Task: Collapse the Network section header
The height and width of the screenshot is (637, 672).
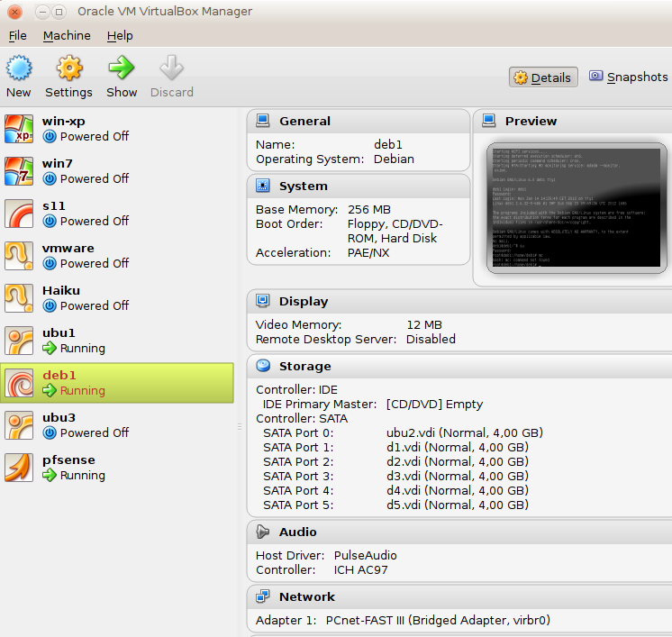Action: pos(306,596)
